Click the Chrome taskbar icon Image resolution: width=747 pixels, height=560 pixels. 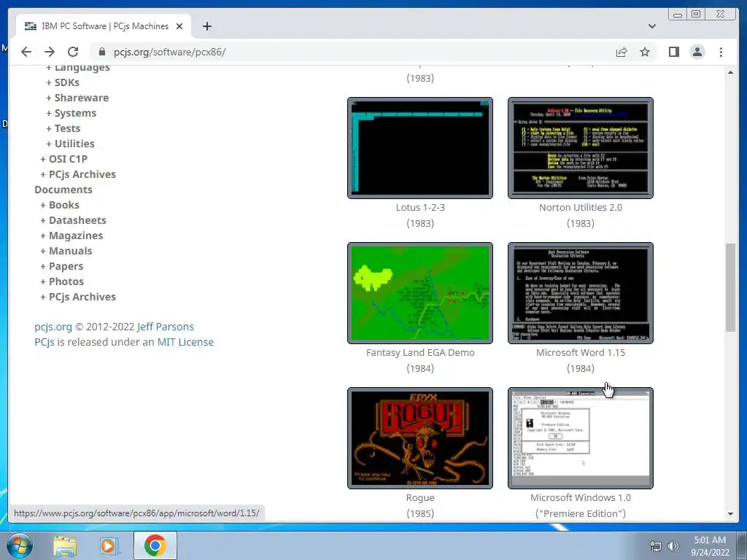[x=155, y=545]
